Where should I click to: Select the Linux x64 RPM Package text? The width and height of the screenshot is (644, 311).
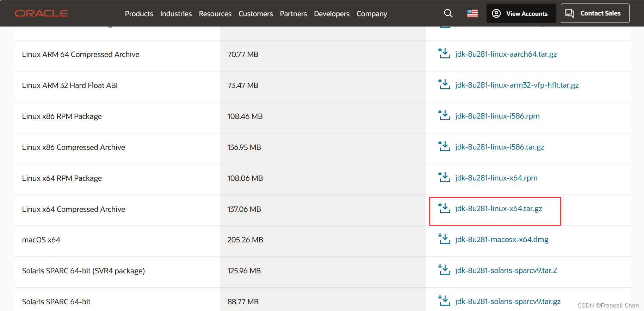point(62,178)
